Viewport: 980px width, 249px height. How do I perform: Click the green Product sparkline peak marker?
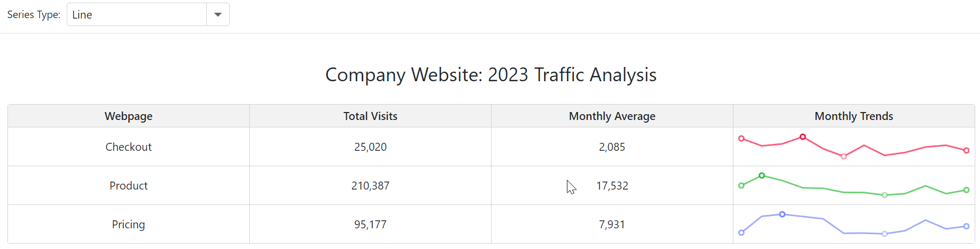[762, 176]
